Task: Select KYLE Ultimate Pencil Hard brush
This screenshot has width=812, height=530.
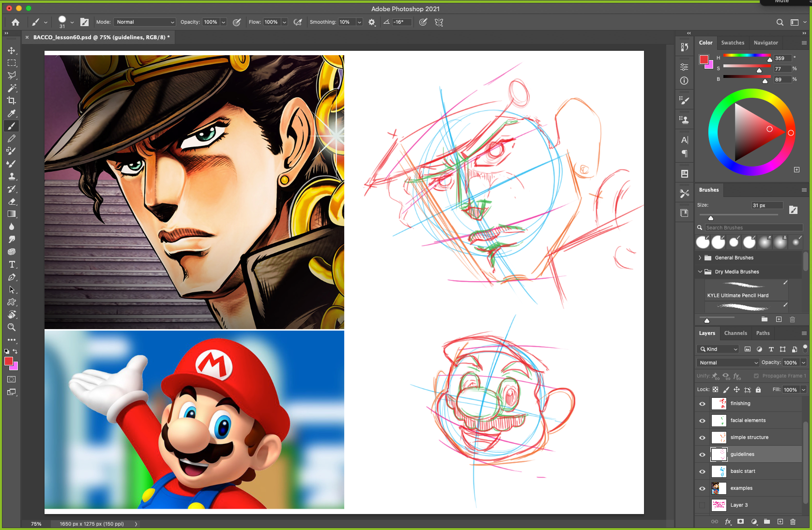Action: 746,289
